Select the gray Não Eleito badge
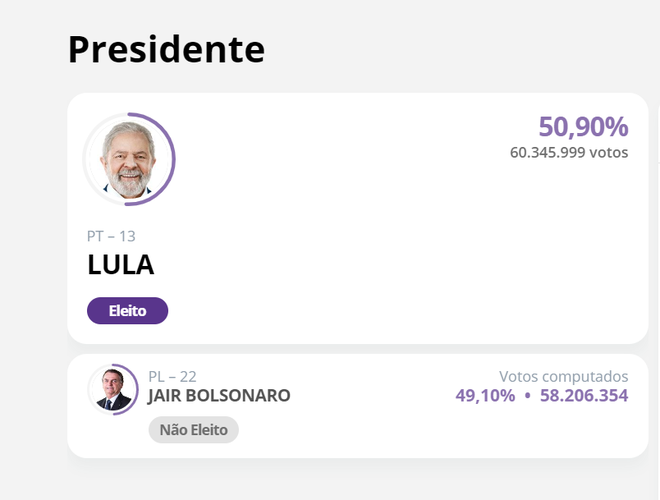The height and width of the screenshot is (500, 660). coord(194,430)
